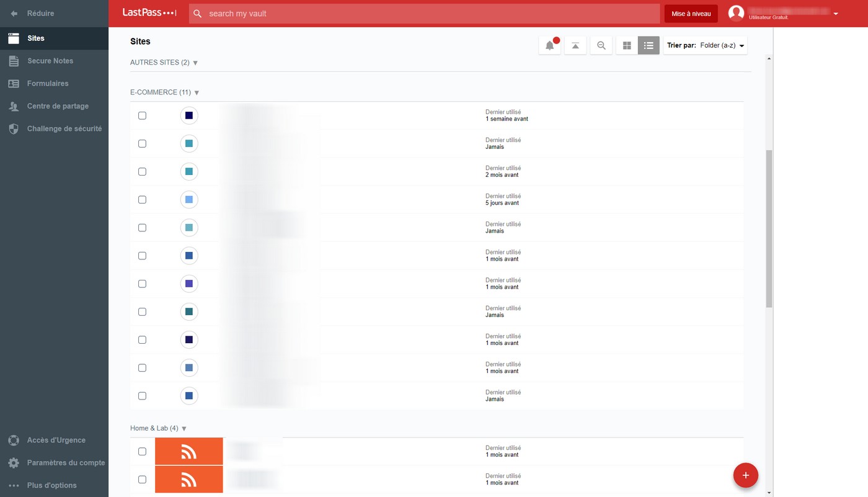Switch to grid view
Viewport: 868px width, 497px height.
tap(627, 45)
